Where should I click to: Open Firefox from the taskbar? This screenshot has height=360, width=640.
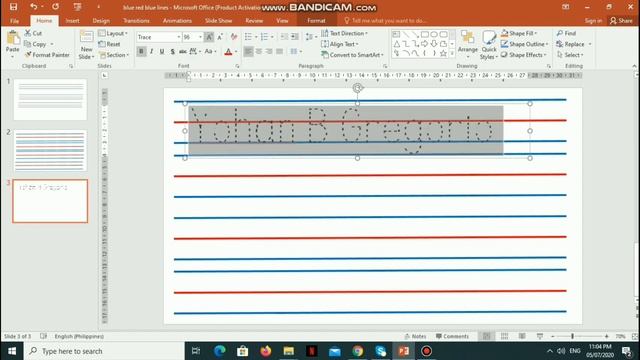point(266,351)
